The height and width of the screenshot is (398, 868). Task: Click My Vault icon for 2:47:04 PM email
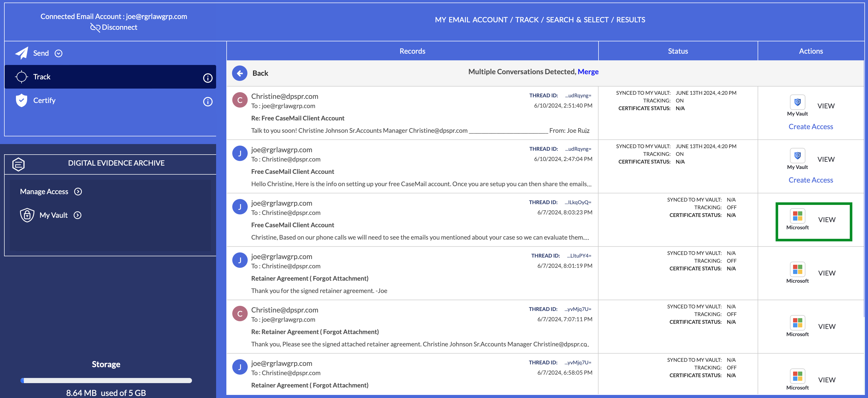tap(797, 155)
